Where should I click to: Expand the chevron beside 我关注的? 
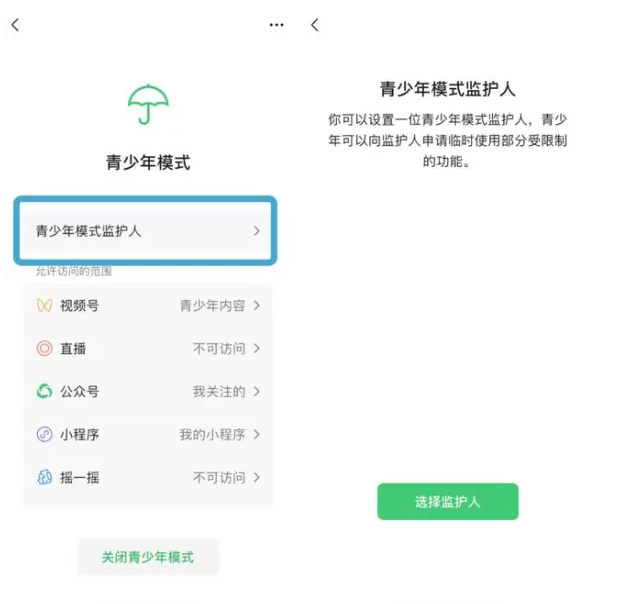256,391
